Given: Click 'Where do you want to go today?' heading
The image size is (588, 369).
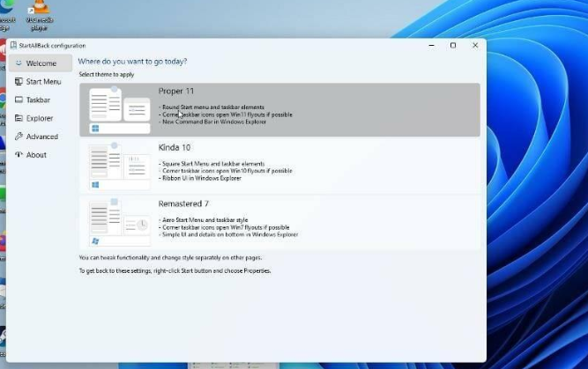Looking at the screenshot, I should [132, 62].
